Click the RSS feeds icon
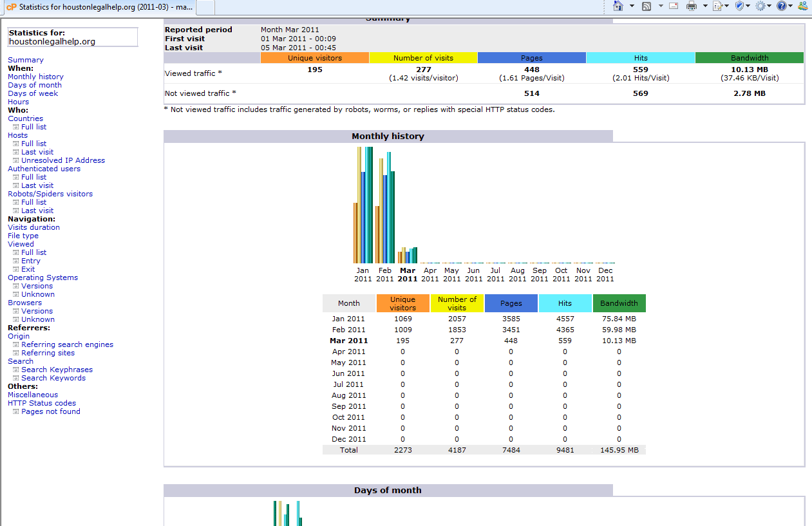This screenshot has width=812, height=526. point(646,6)
